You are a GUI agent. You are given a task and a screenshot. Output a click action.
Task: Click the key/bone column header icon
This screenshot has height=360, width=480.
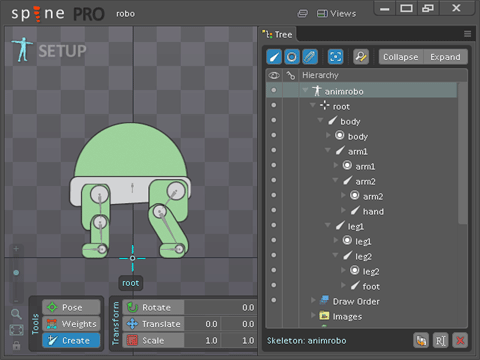291,75
